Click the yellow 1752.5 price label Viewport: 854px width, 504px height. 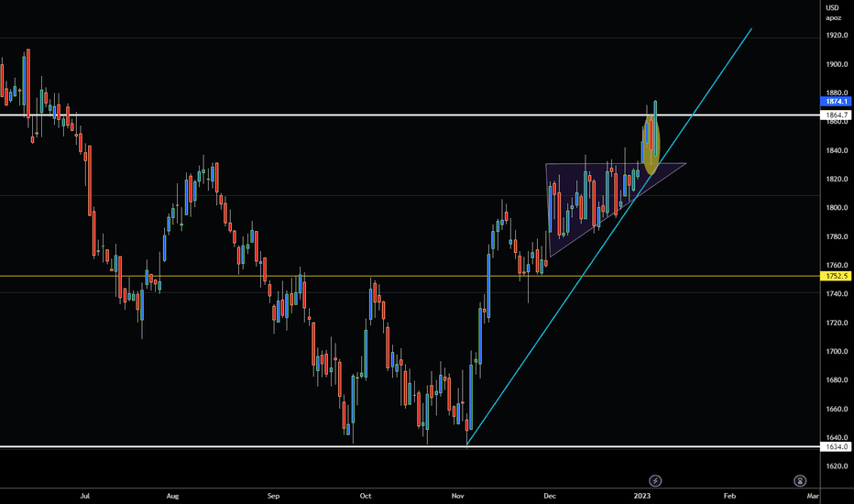(836, 276)
